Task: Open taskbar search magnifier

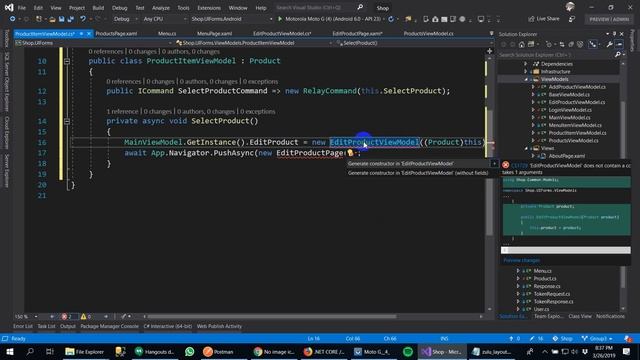Action: click(x=30, y=351)
